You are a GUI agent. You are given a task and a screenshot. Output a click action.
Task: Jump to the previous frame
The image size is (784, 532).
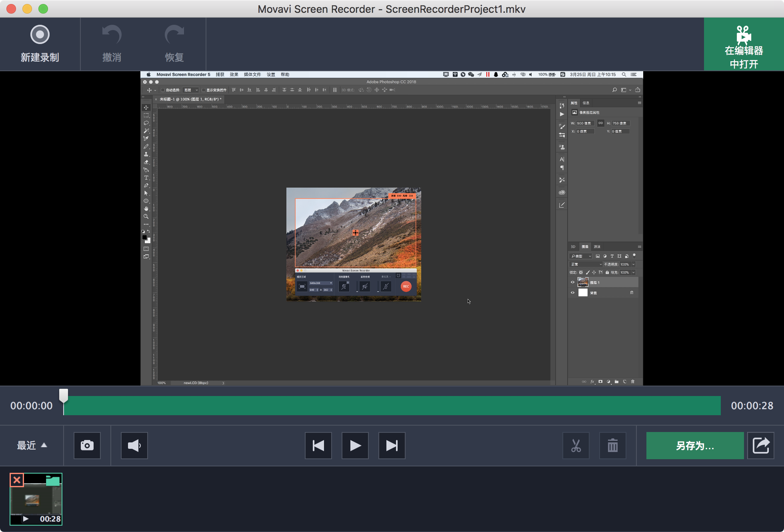pos(318,445)
